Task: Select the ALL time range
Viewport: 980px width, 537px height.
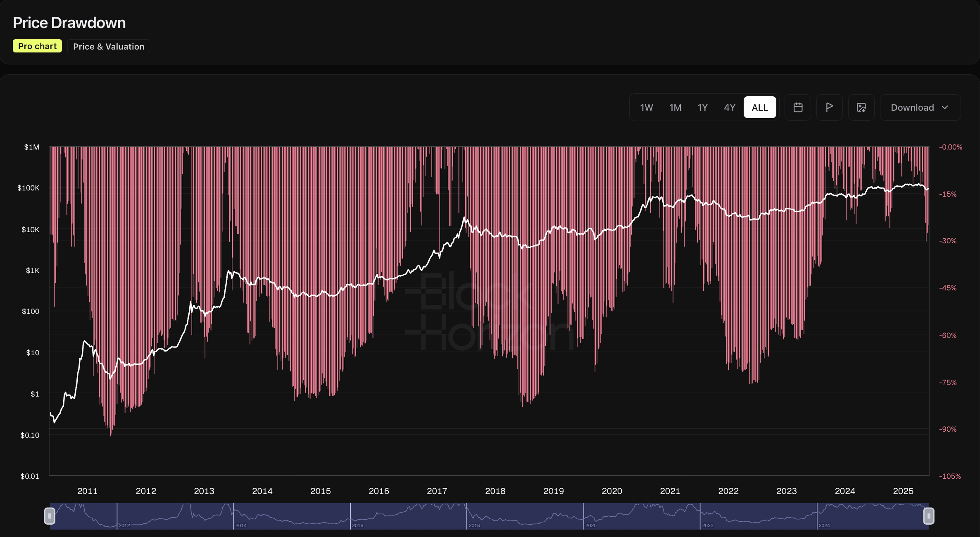Action: coord(759,107)
